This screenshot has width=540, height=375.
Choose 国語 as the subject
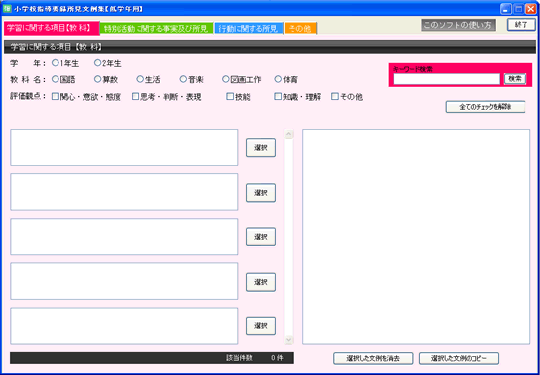(x=55, y=79)
